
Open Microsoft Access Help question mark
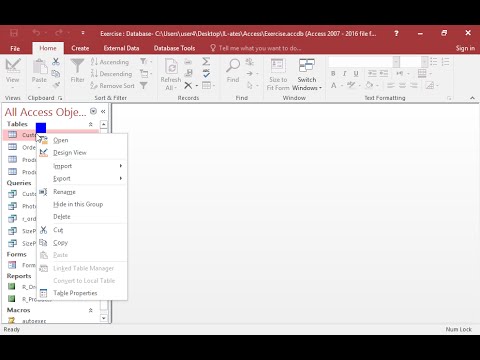click(x=396, y=33)
